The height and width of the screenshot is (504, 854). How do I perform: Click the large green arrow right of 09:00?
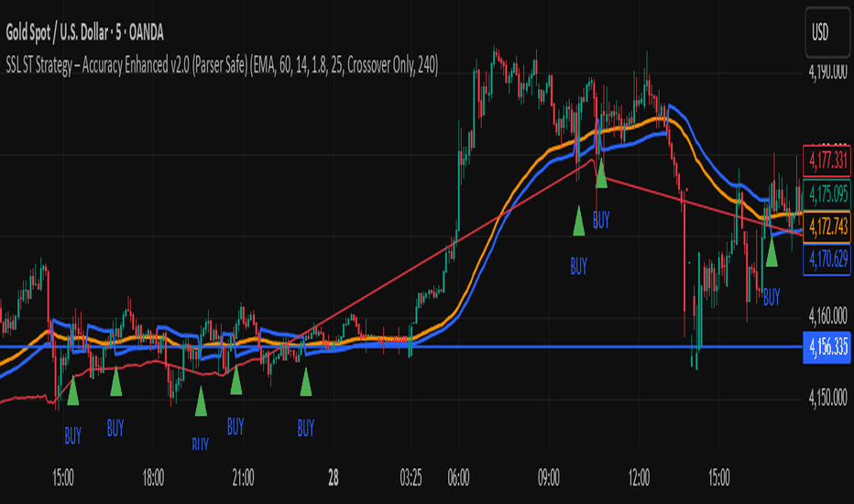click(579, 222)
